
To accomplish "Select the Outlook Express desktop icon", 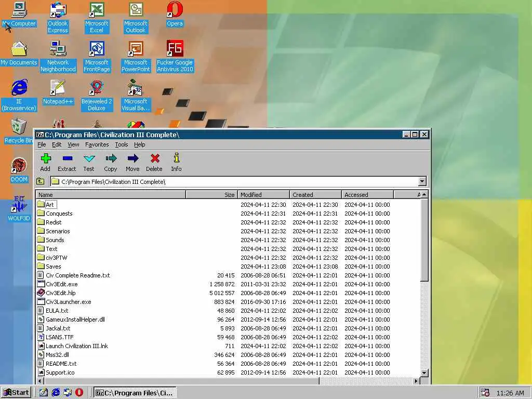I will (x=58, y=18).
